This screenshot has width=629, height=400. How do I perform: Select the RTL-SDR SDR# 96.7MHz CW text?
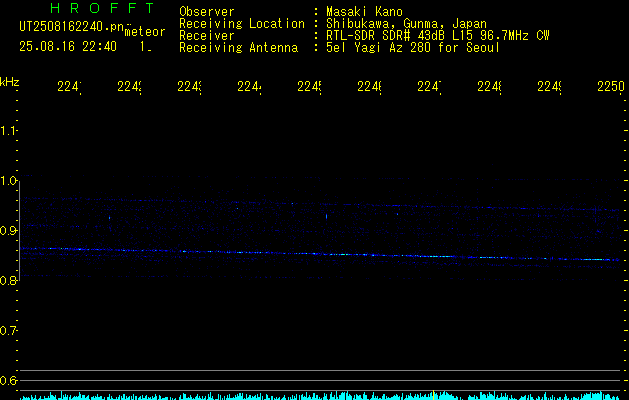click(438, 36)
